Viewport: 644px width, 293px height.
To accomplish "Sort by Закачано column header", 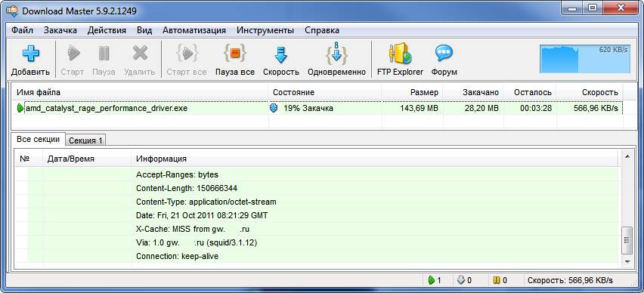I will pyautogui.click(x=473, y=92).
